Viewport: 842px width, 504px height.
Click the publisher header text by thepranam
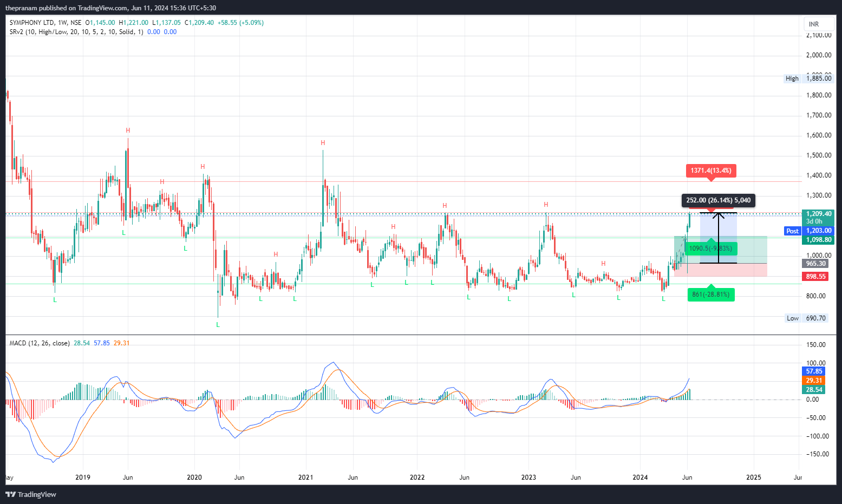coord(110,8)
